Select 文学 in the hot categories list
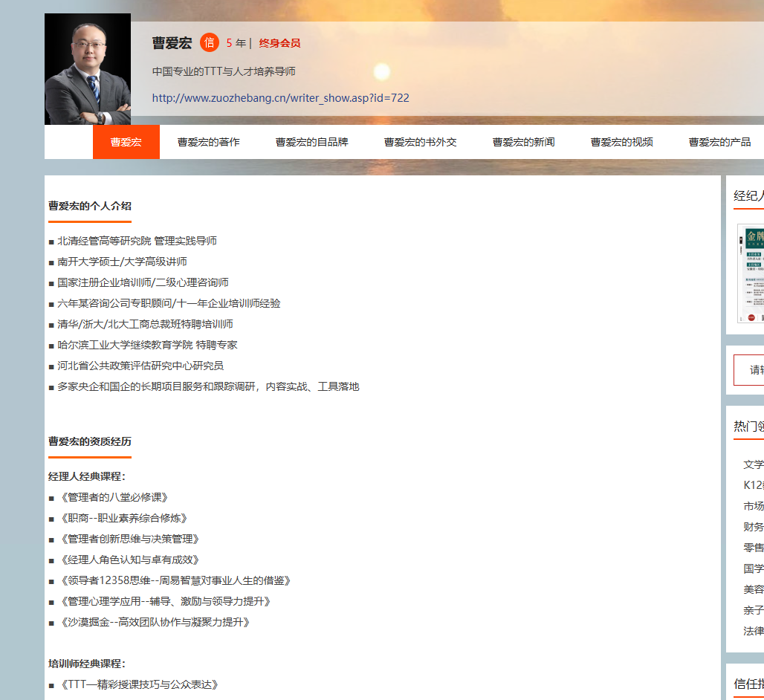764x700 pixels. pyautogui.click(x=753, y=464)
